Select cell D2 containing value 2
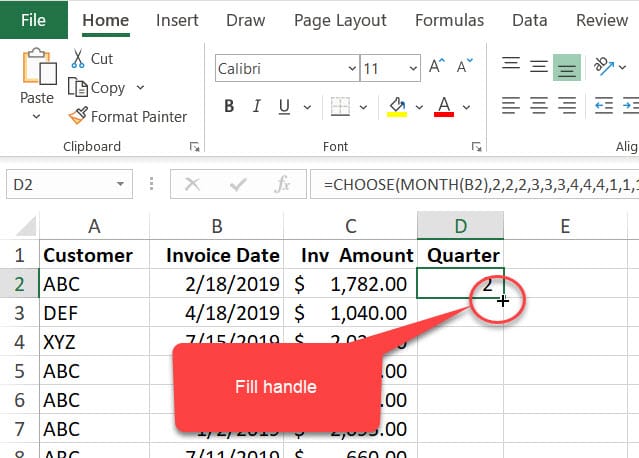The width and height of the screenshot is (639, 458). click(460, 284)
